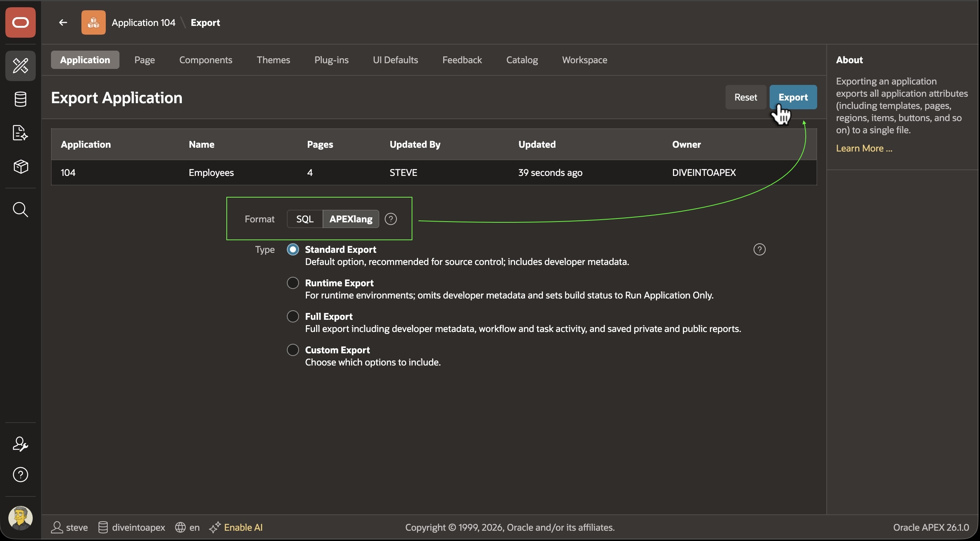Open the search magnifier in sidebar
This screenshot has height=541, width=980.
[x=21, y=210]
